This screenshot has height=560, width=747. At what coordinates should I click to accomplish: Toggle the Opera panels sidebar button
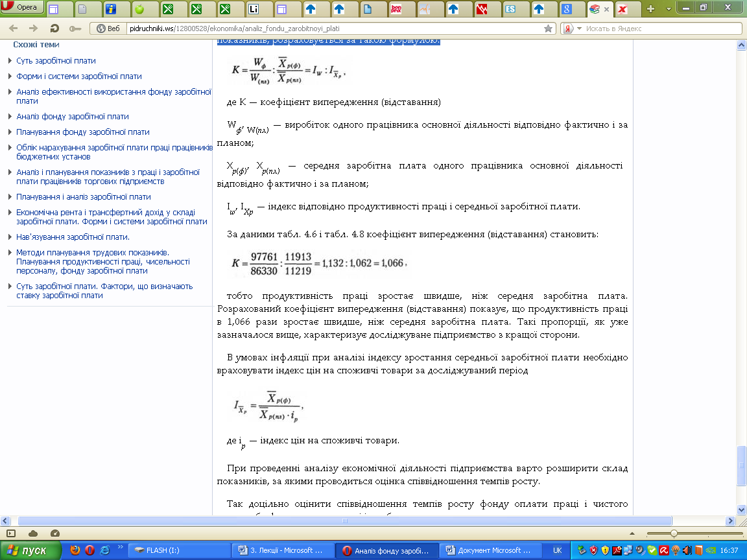click(11, 533)
